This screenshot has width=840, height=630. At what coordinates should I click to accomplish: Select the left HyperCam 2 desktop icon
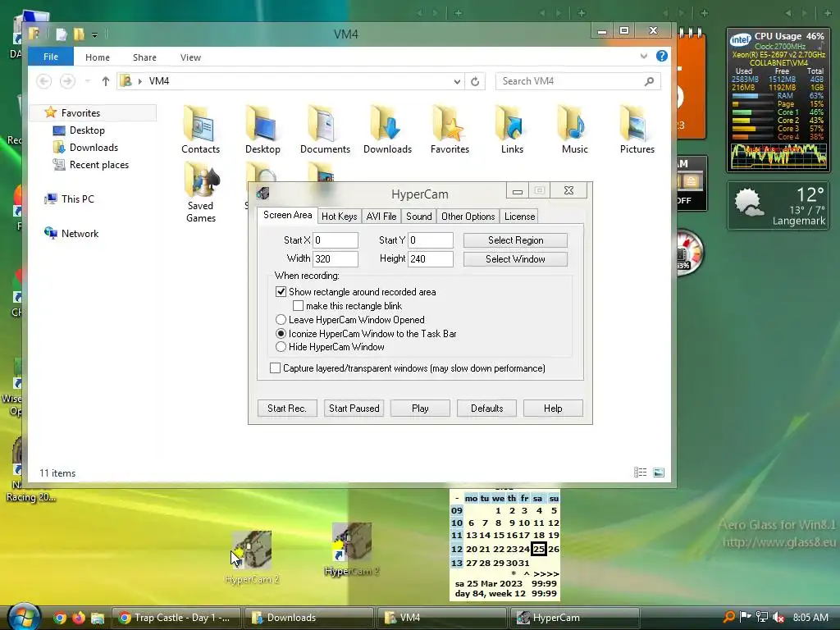click(x=252, y=557)
